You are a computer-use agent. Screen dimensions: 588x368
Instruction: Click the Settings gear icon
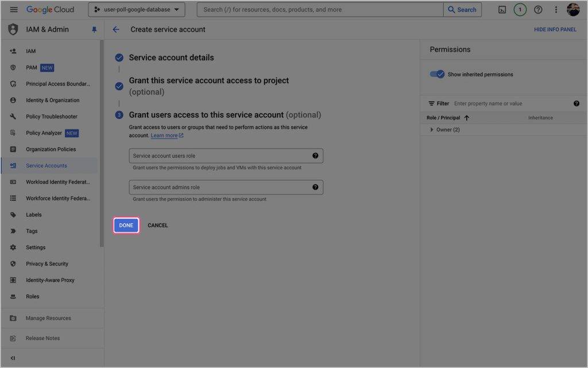click(x=13, y=247)
